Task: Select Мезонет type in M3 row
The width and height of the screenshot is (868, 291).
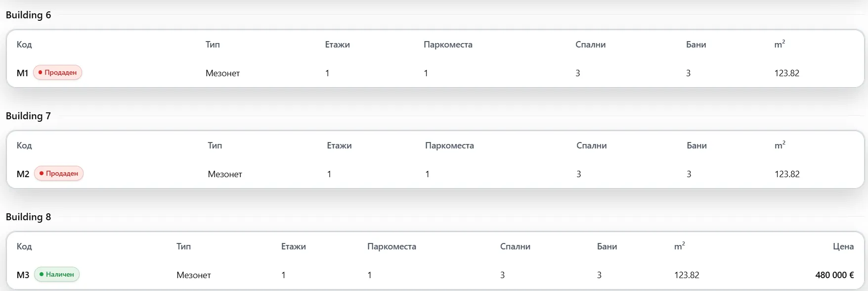Action: (x=194, y=275)
